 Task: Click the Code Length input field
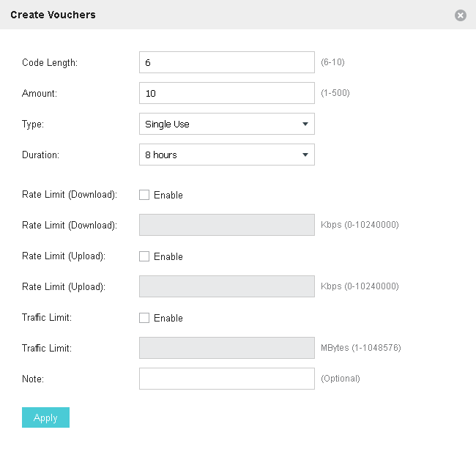(226, 62)
